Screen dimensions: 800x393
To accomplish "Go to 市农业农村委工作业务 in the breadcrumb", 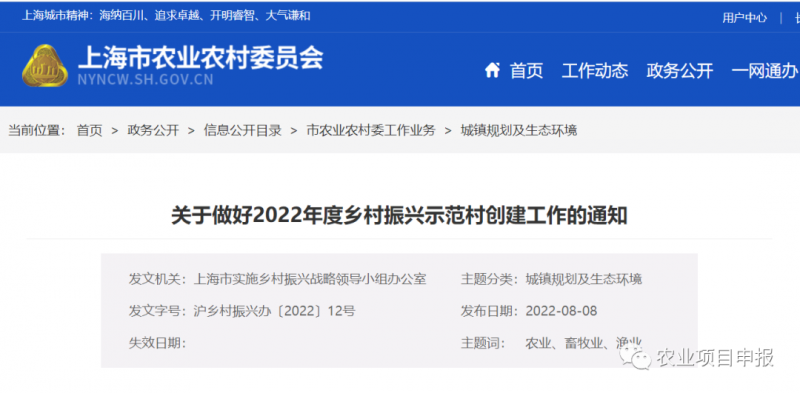I will [370, 130].
